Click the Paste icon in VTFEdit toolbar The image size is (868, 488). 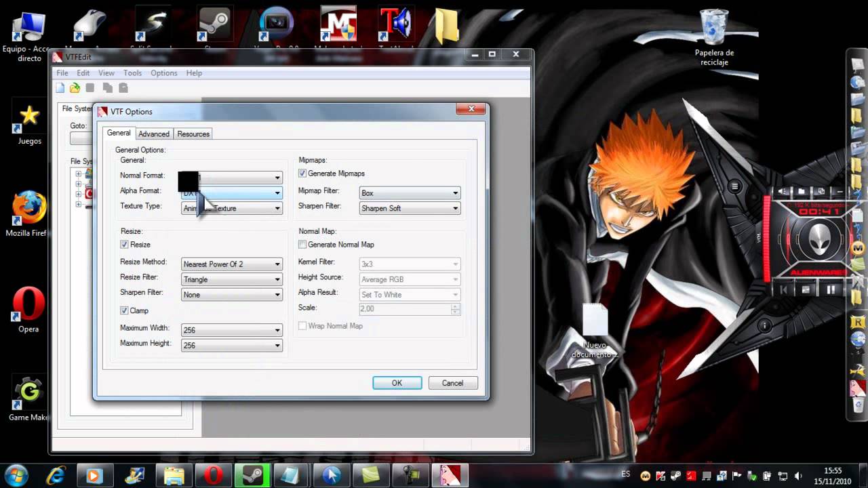pyautogui.click(x=123, y=87)
